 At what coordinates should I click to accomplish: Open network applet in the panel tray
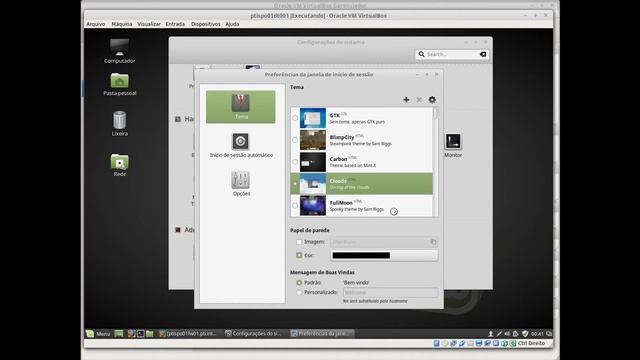click(499, 334)
